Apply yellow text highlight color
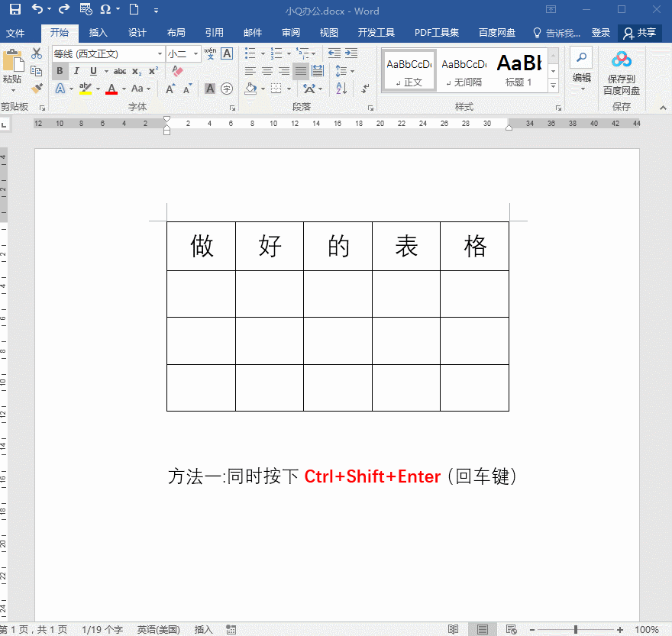This screenshot has width=672, height=636. tap(86, 89)
